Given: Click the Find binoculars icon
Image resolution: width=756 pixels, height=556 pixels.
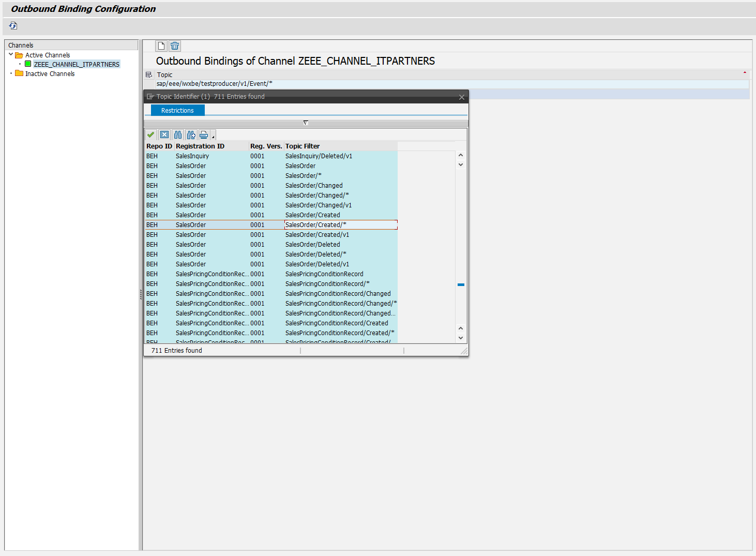Looking at the screenshot, I should click(x=178, y=135).
